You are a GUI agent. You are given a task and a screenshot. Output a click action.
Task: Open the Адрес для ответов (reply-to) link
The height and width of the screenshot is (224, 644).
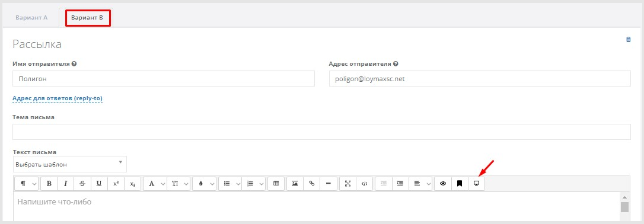58,98
